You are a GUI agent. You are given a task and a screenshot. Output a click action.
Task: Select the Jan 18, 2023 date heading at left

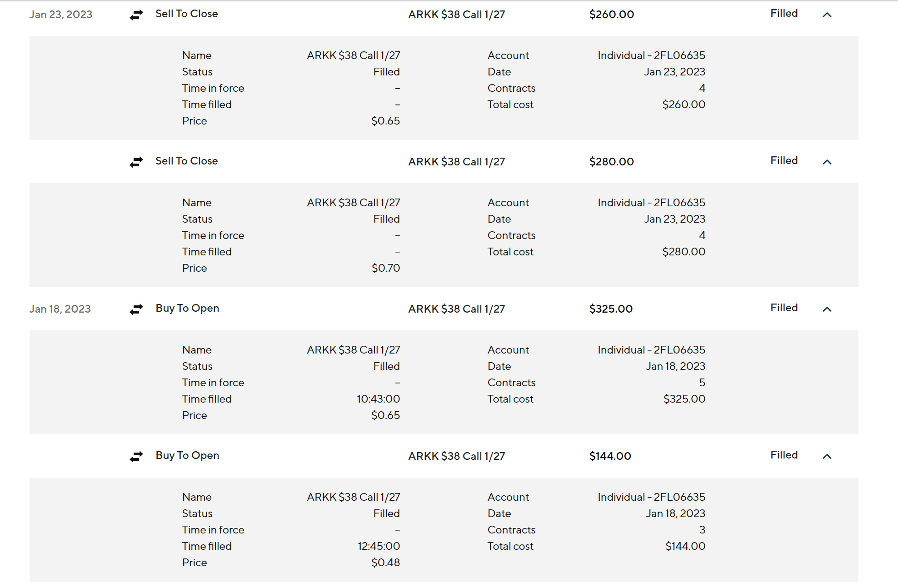pos(60,309)
